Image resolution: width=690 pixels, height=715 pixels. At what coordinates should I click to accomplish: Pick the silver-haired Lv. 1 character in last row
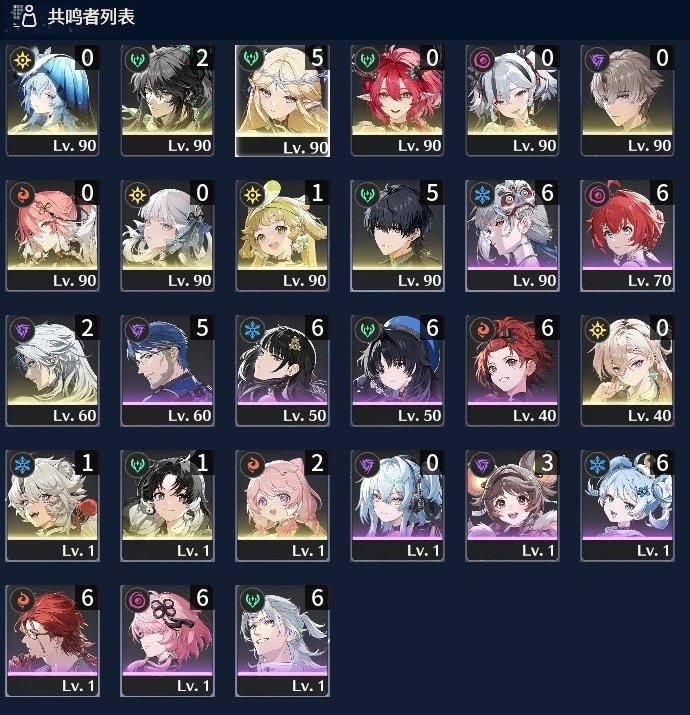pos(282,640)
